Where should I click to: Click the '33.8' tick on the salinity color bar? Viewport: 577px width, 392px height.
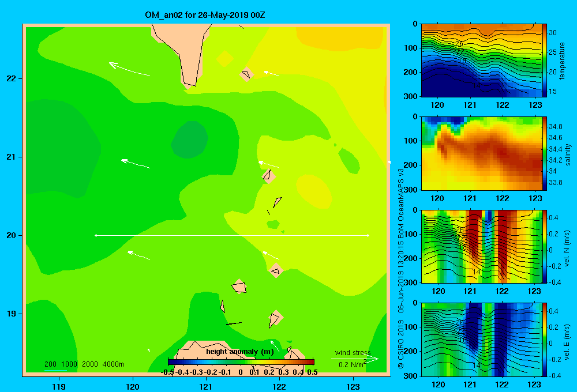[x=555, y=182]
